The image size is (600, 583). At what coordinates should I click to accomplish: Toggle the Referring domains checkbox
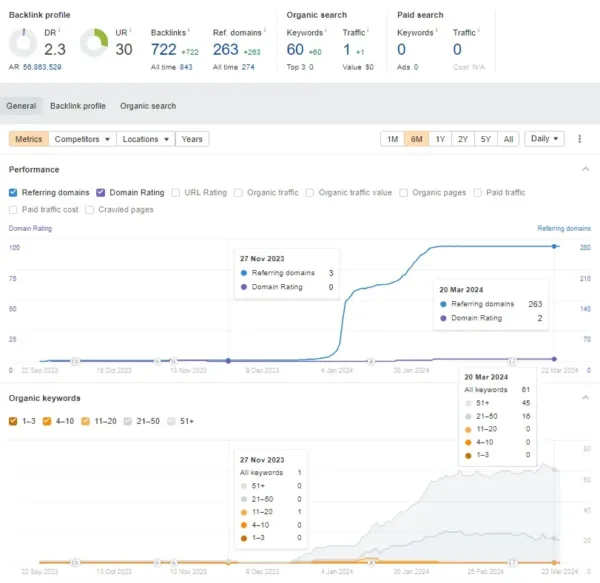coord(13,192)
